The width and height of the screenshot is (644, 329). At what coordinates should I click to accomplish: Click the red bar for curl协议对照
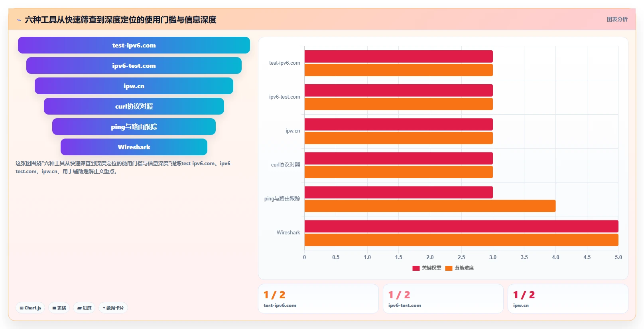coord(399,158)
